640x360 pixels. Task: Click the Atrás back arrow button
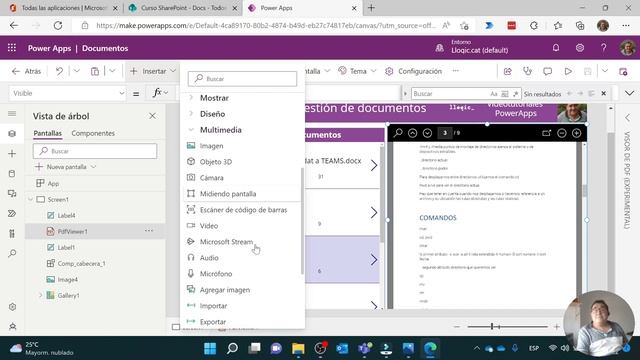pos(27,71)
